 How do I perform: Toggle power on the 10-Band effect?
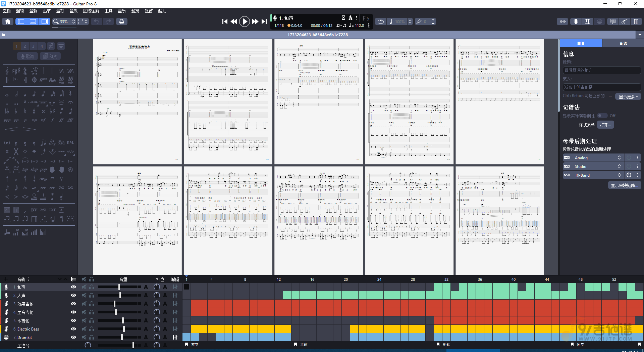pyautogui.click(x=629, y=175)
